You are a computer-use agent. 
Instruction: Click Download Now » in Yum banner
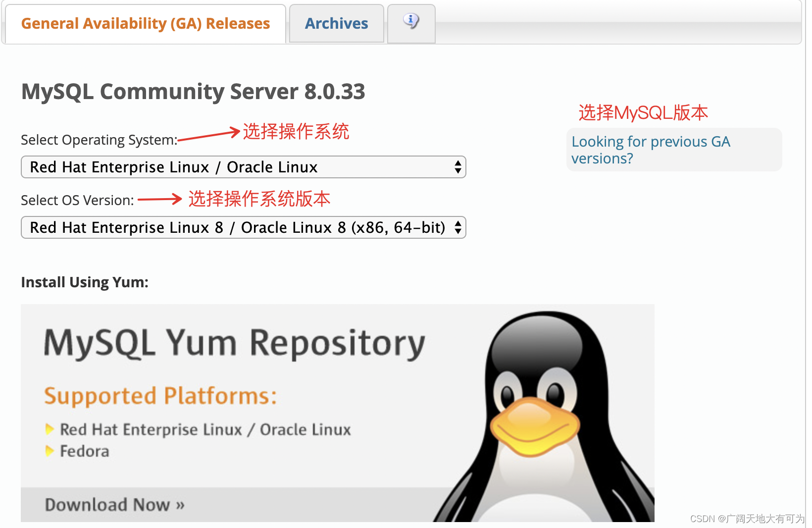tap(115, 505)
